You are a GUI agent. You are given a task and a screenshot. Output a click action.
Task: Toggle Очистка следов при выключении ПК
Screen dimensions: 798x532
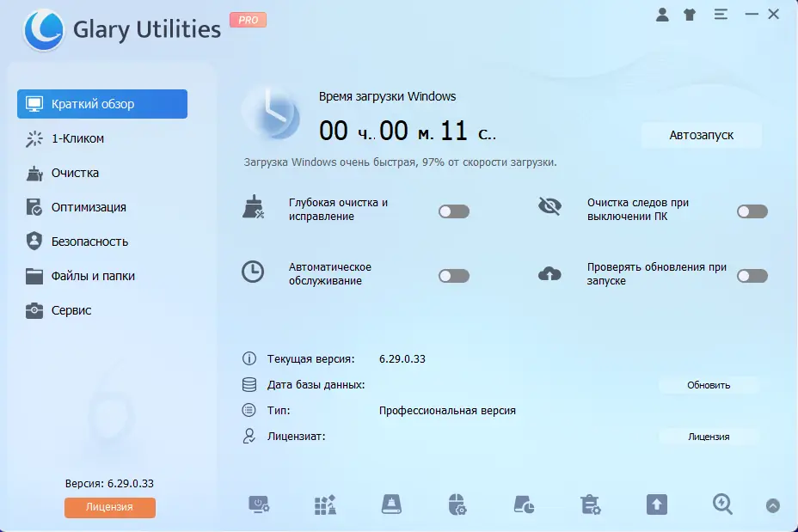pos(752,211)
